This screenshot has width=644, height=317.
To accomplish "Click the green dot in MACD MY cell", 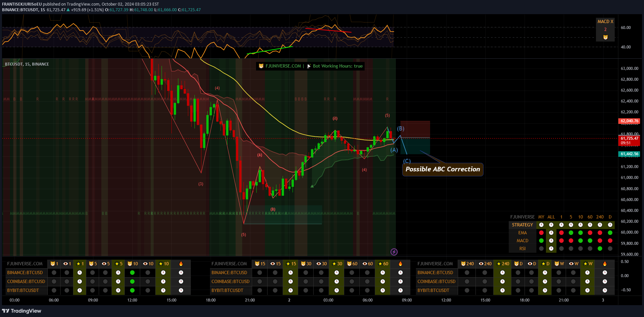I will click(x=541, y=241).
